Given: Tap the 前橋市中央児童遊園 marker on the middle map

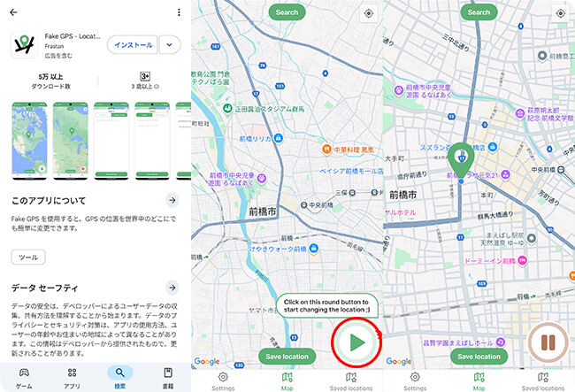Looking at the screenshot, I should pos(262,179).
